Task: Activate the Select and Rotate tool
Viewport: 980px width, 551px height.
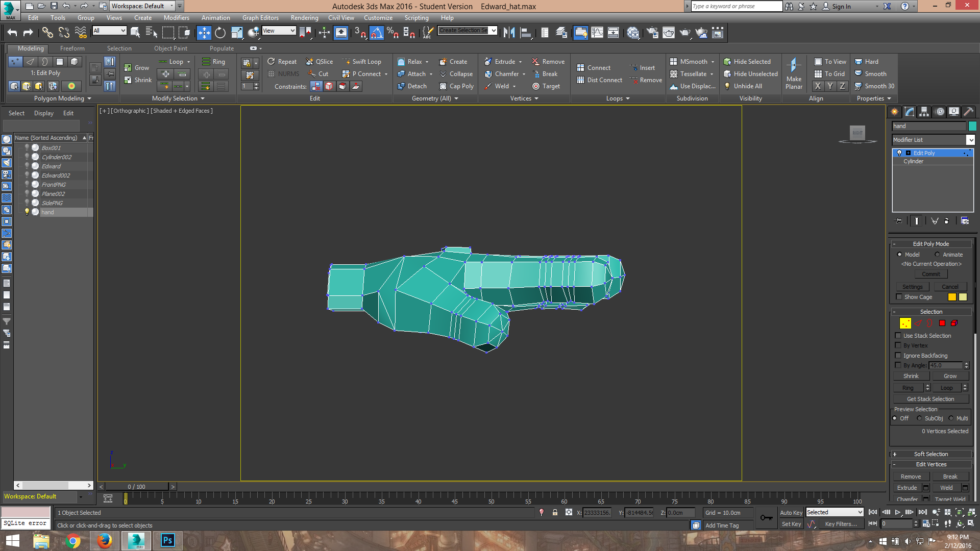Action: pos(220,33)
